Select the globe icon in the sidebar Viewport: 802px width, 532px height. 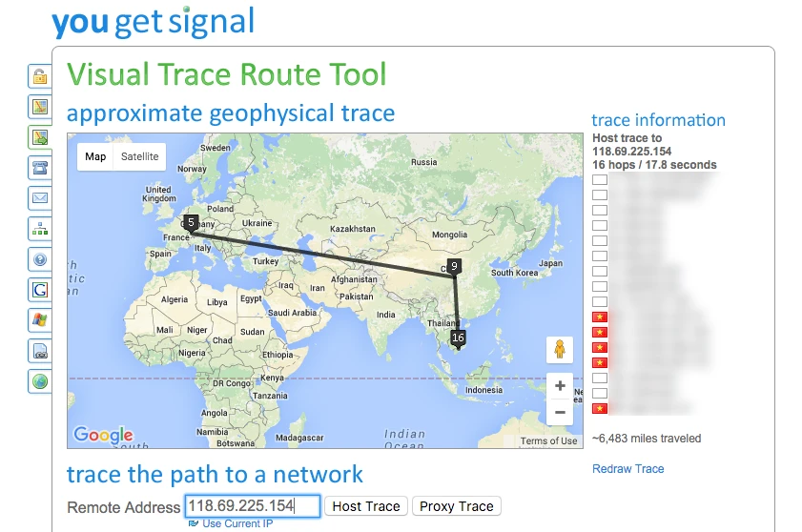(39, 381)
